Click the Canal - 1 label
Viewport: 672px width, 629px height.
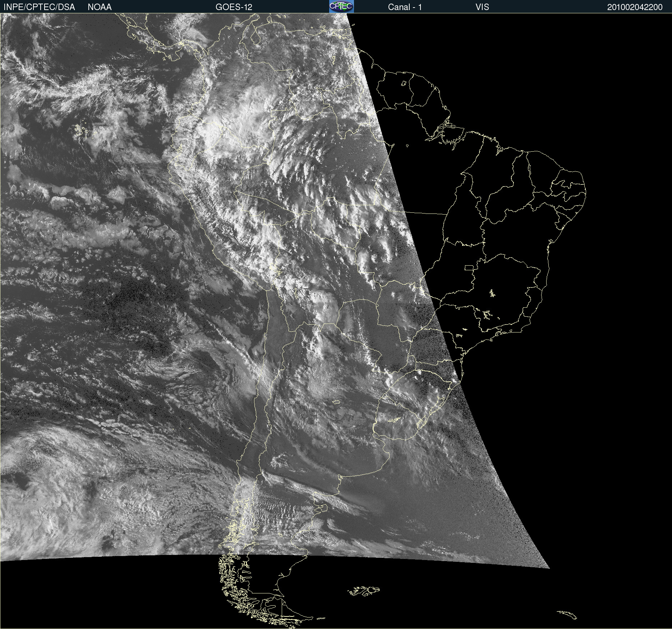[x=405, y=7]
